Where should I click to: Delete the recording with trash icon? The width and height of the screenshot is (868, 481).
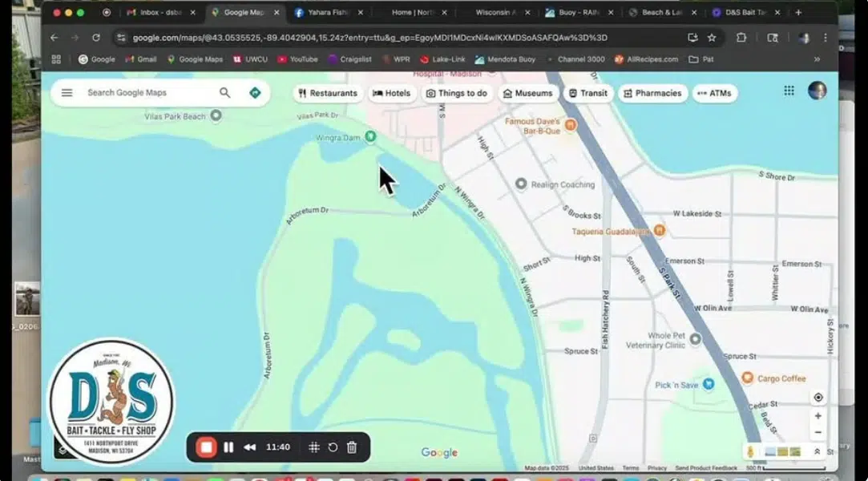click(352, 447)
